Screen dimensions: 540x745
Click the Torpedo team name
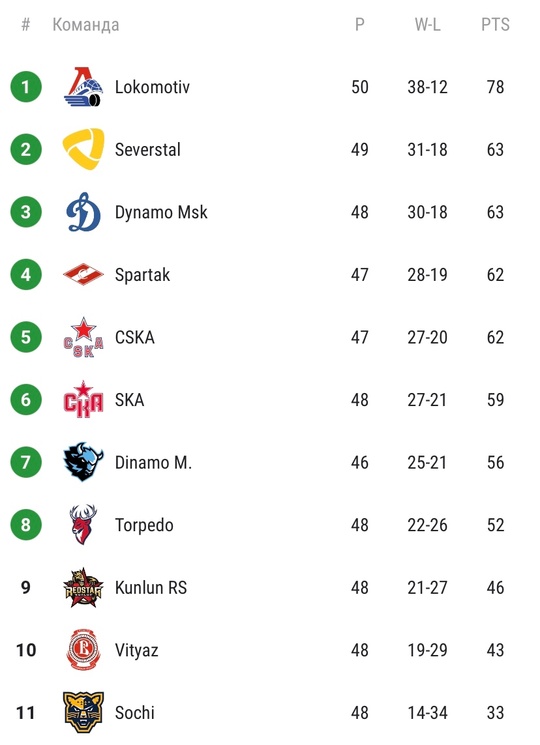point(144,525)
